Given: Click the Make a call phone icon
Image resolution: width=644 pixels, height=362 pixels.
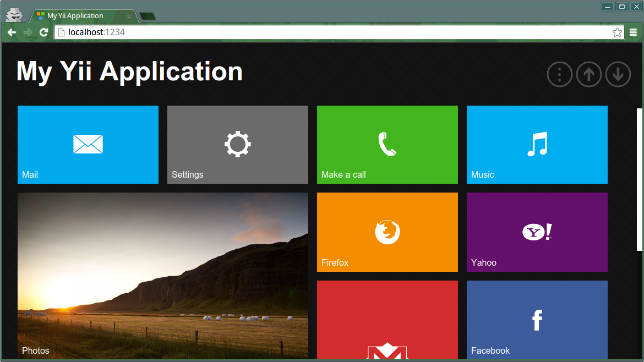Looking at the screenshot, I should 387,144.
